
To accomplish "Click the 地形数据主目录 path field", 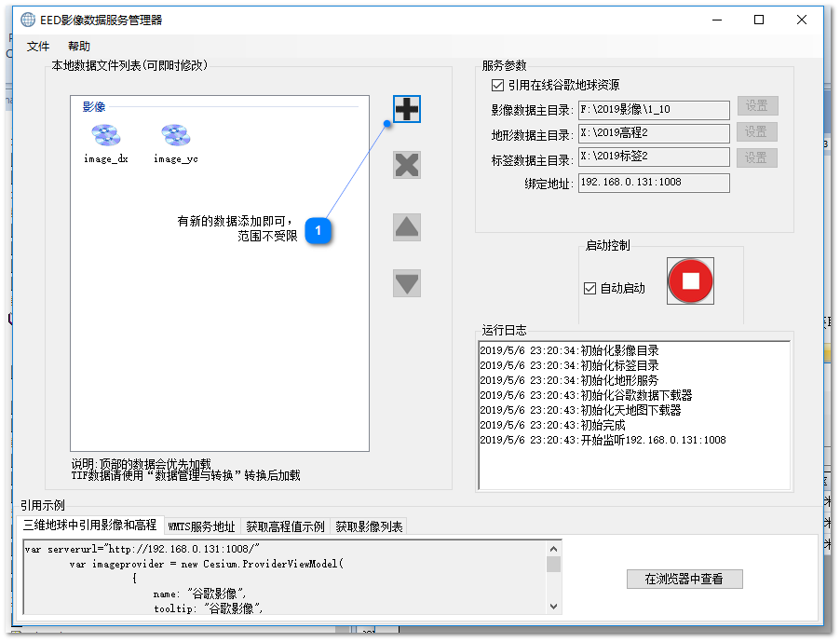I will pos(653,132).
